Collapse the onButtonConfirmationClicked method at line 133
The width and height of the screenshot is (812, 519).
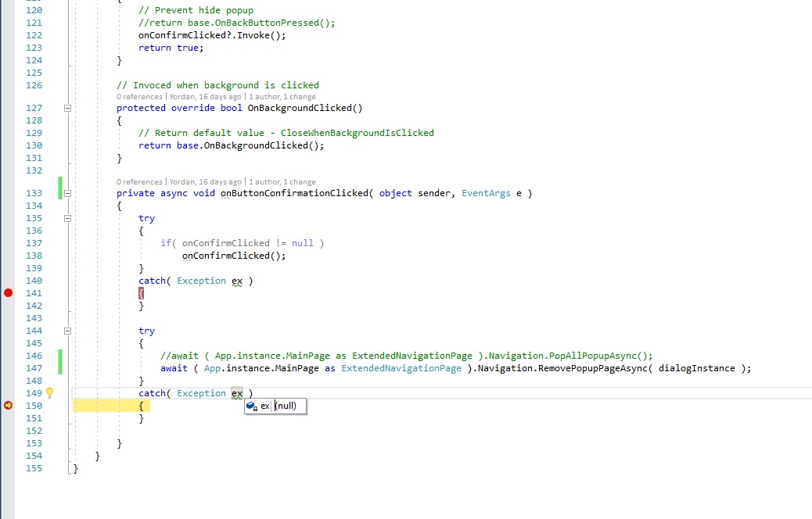tap(67, 194)
